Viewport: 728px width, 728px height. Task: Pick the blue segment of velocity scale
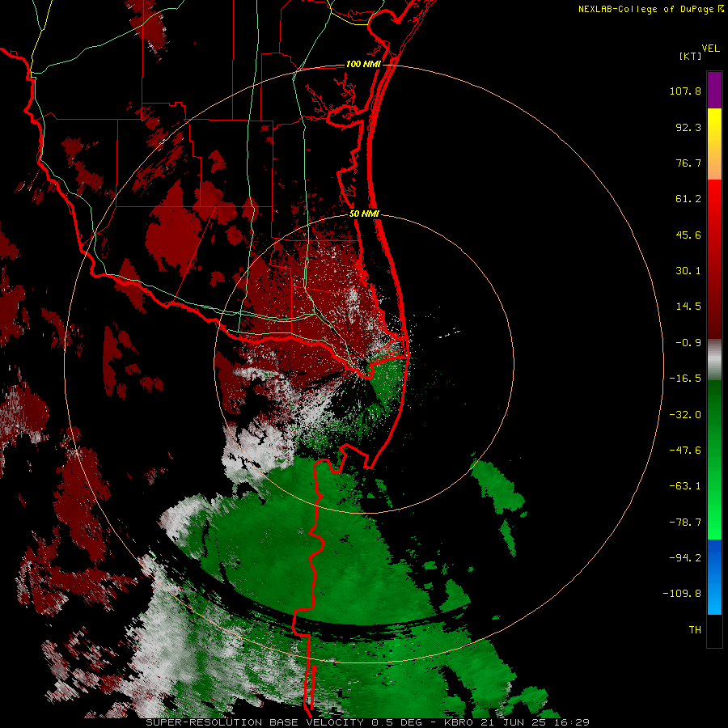point(714,577)
